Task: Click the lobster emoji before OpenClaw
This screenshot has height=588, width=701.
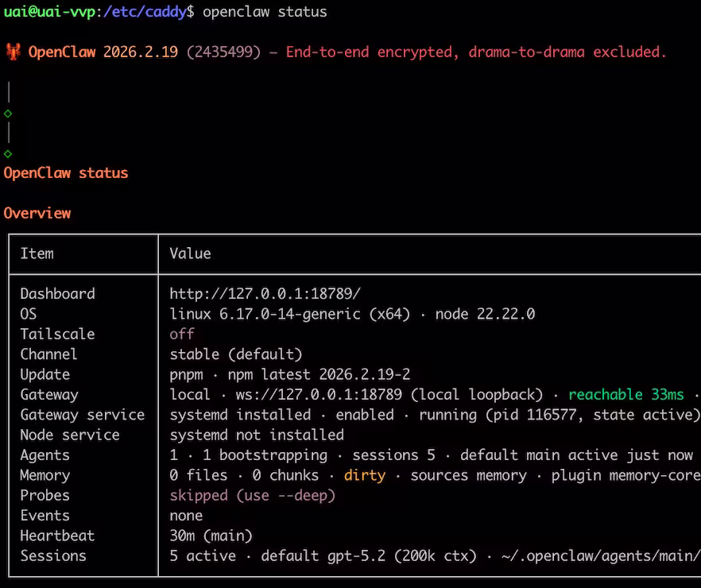Action: point(13,52)
